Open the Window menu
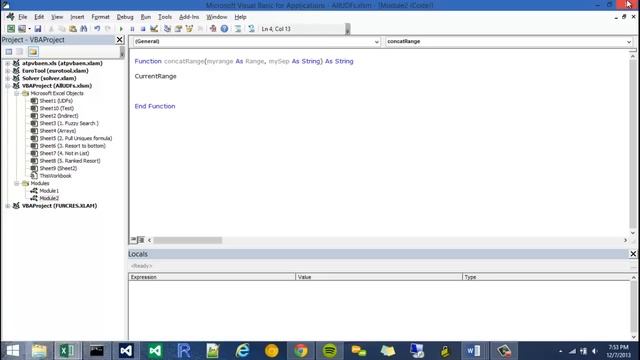 click(x=217, y=17)
